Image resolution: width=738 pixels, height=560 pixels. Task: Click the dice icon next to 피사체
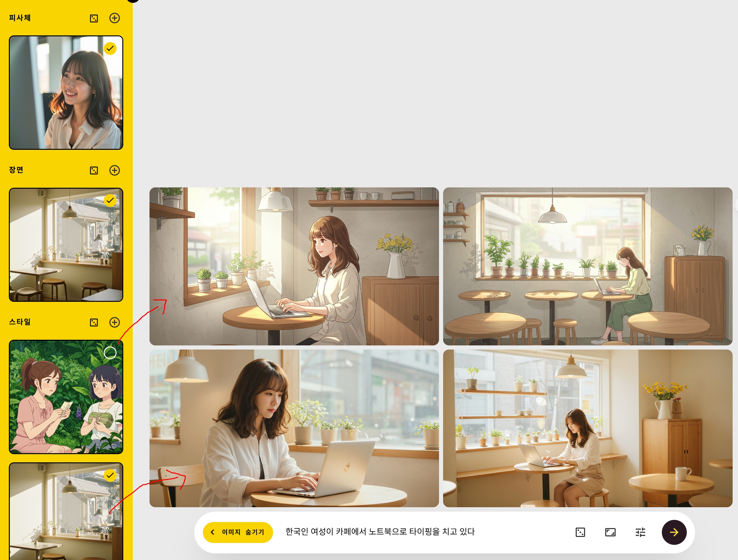click(x=94, y=18)
